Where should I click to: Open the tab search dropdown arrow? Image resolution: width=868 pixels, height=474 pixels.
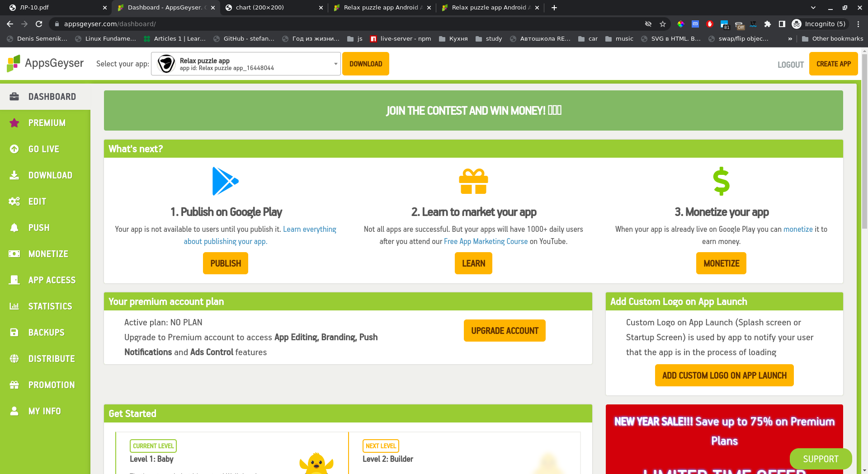813,8
